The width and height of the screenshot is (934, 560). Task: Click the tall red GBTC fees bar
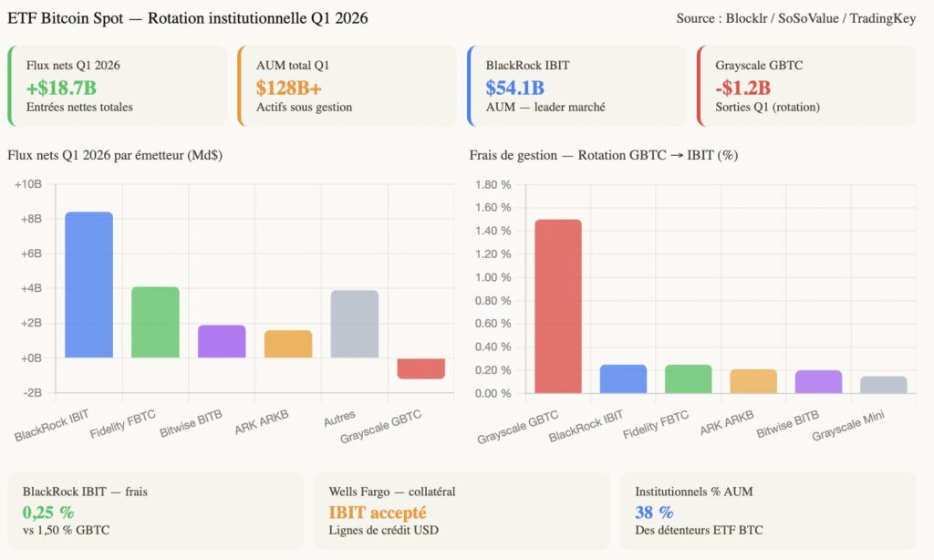558,301
